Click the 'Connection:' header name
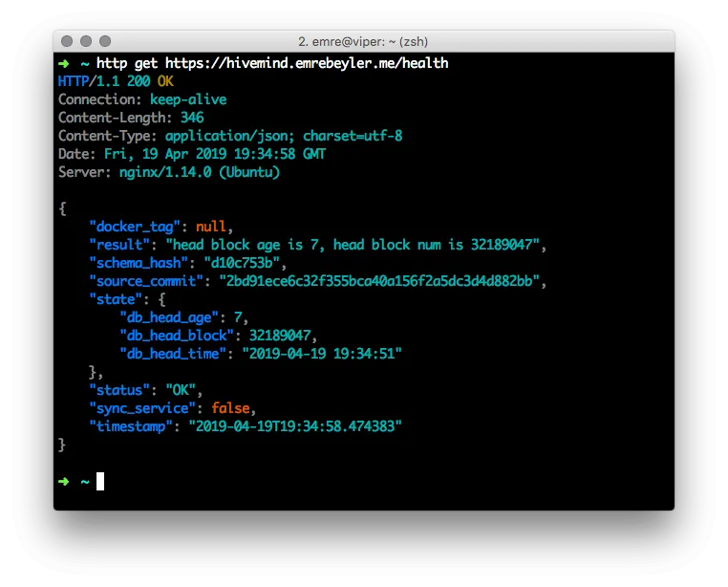 point(99,99)
